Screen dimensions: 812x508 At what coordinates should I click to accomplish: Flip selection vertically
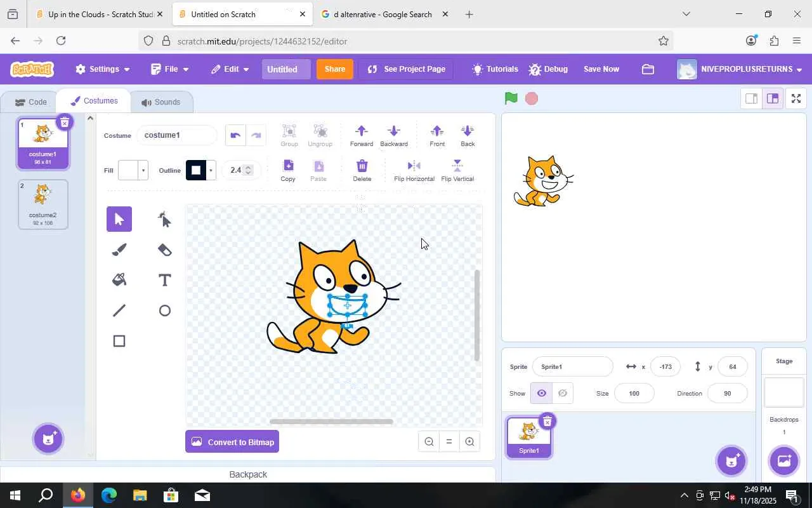(x=457, y=170)
